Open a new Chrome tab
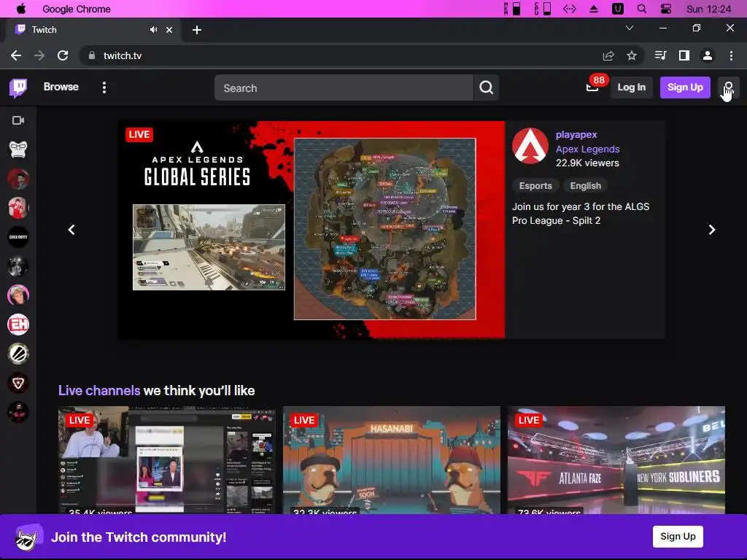 197,30
